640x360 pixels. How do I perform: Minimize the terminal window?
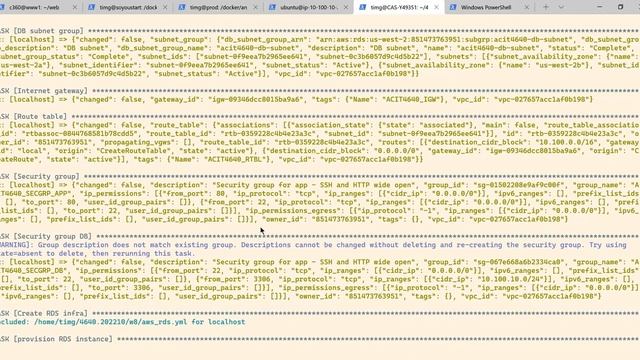600,7
